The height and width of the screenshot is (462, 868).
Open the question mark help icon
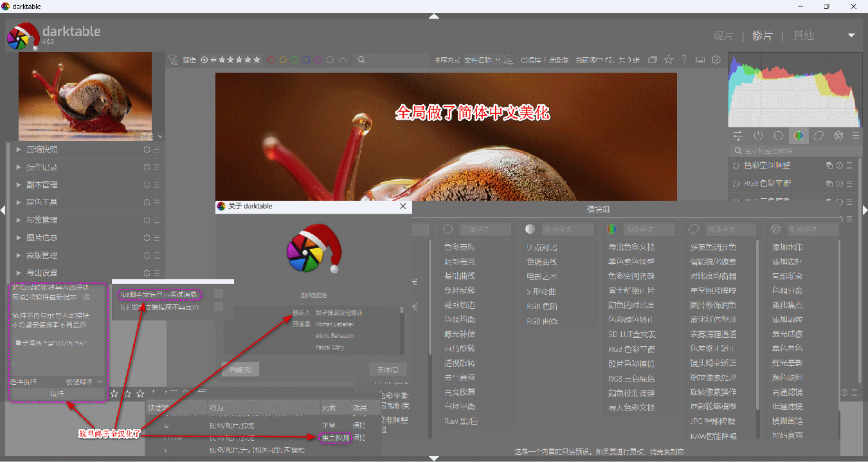coord(684,60)
